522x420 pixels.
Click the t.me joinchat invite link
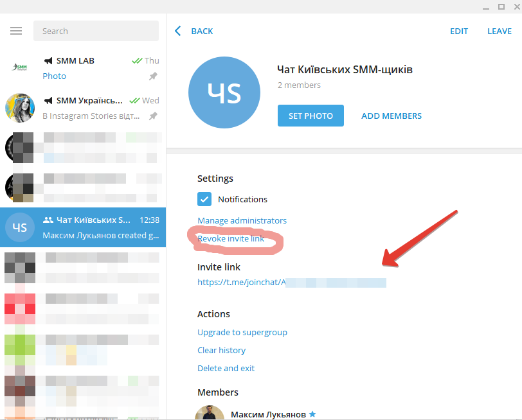coord(291,282)
